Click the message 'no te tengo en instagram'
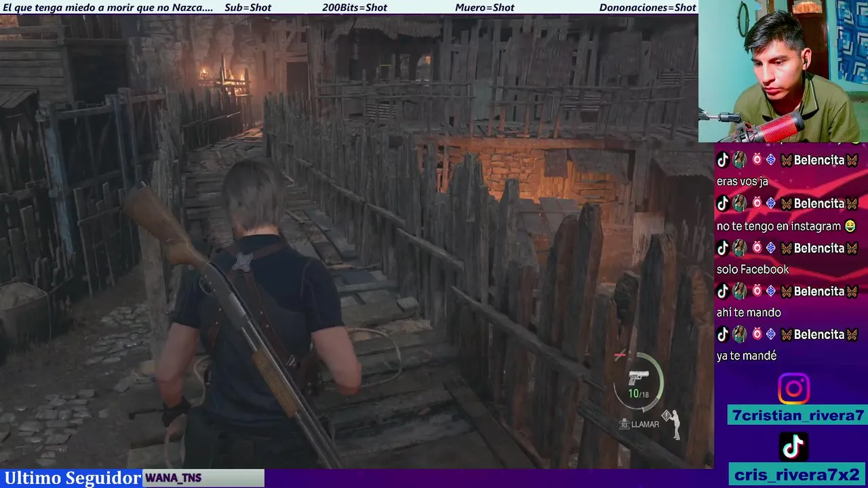868x488 pixels. pos(779,226)
